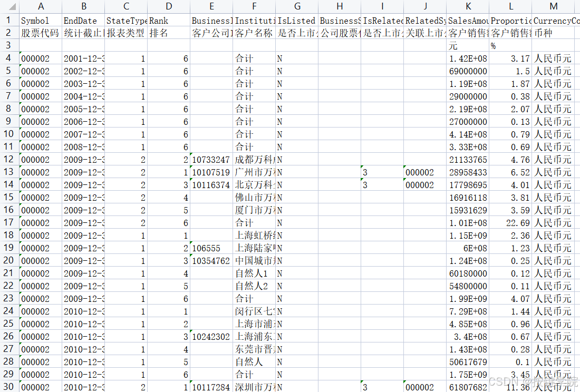
Task: Click the 闵行区七 customer cell
Action: coord(254,311)
